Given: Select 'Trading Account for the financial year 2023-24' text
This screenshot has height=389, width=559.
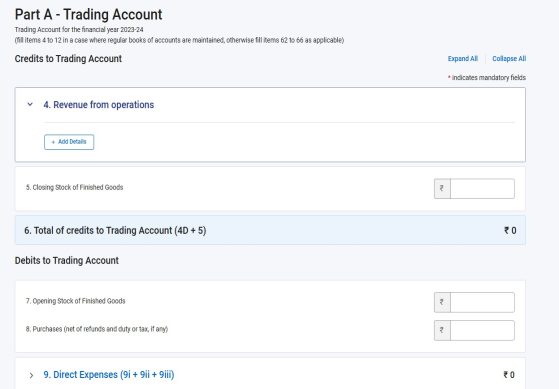Looking at the screenshot, I should (79, 30).
